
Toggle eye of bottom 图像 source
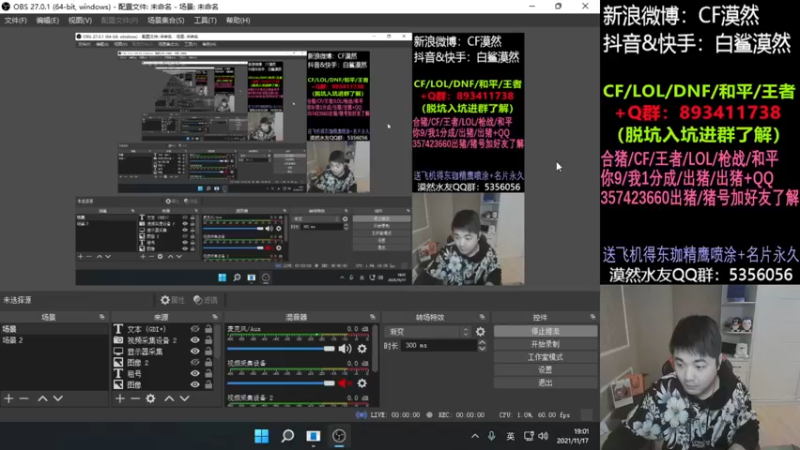pyautogui.click(x=195, y=385)
